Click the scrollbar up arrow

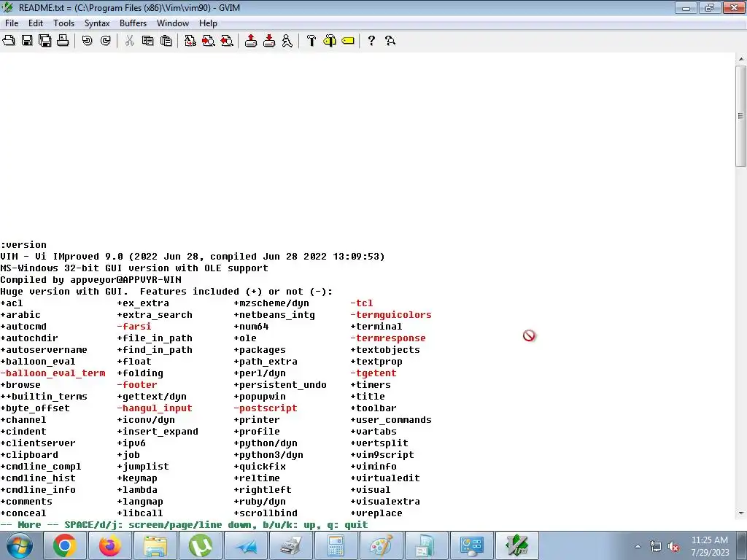[x=741, y=59]
